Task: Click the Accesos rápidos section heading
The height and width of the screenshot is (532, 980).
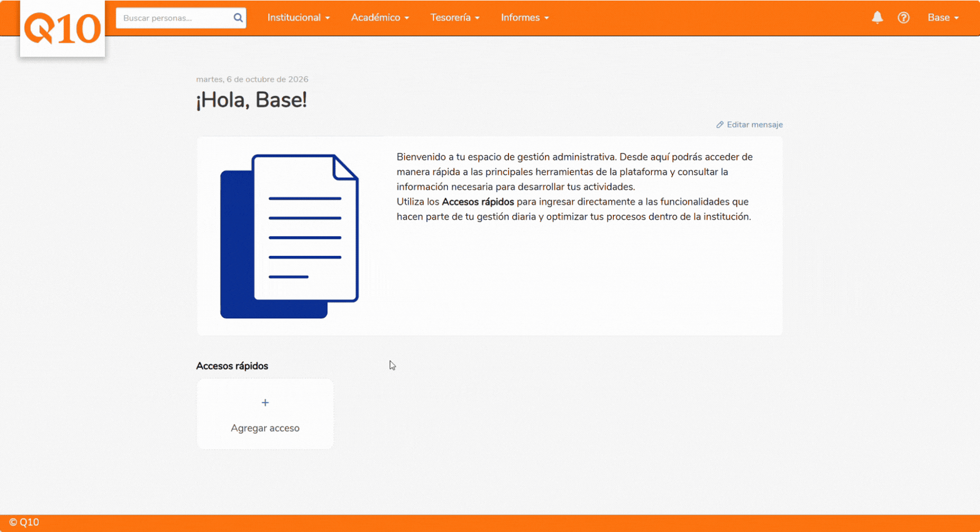Action: click(x=232, y=366)
